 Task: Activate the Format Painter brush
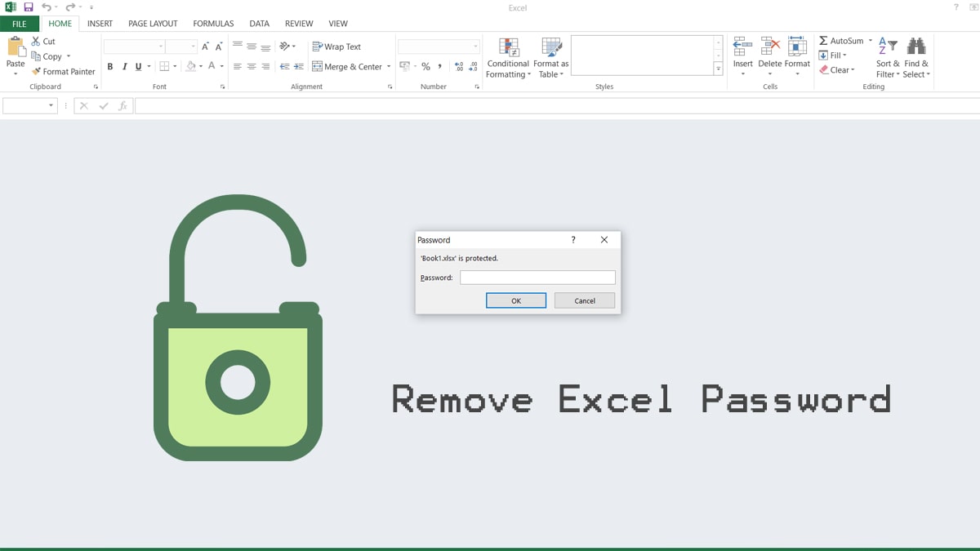click(36, 71)
